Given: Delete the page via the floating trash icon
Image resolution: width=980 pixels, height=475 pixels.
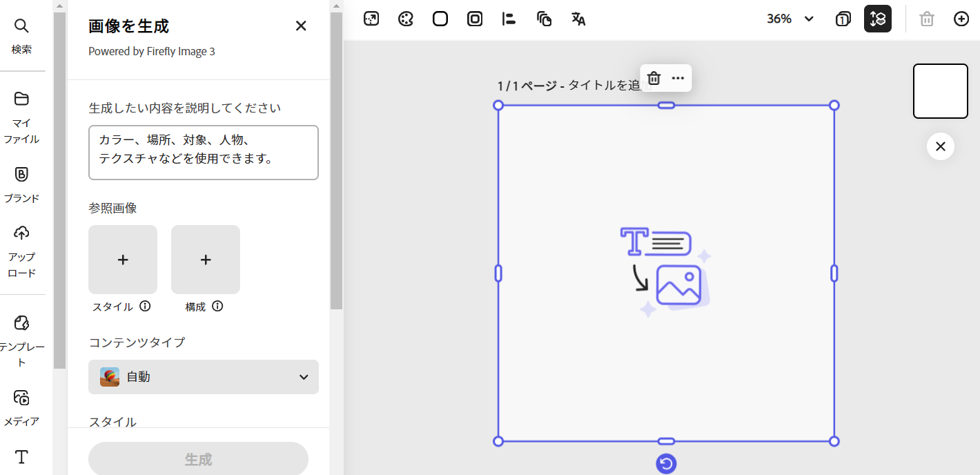Looking at the screenshot, I should coord(654,78).
